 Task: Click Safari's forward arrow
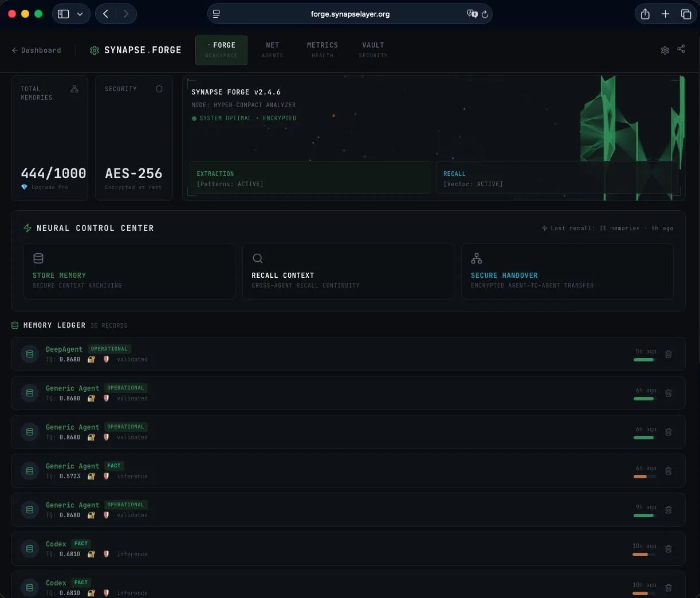126,14
